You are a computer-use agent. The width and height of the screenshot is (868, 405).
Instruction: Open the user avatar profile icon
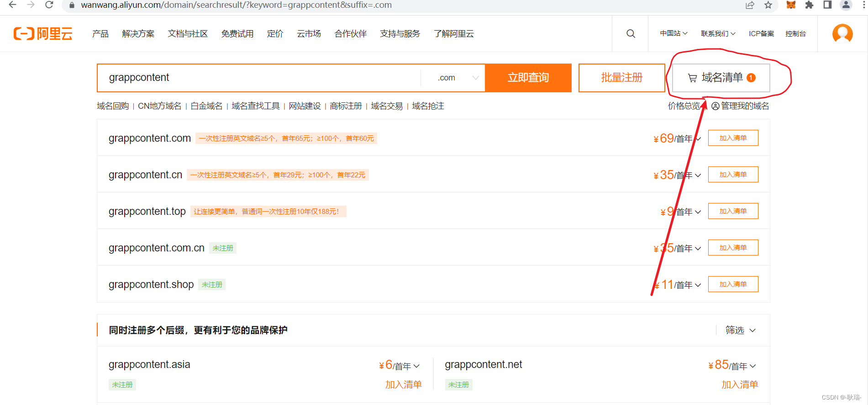coord(842,33)
